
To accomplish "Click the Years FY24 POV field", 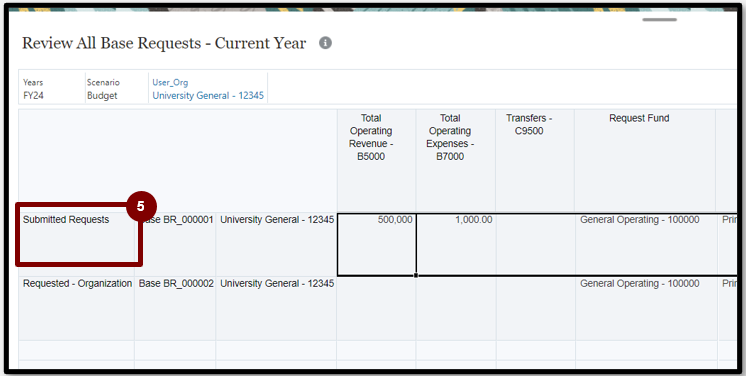I will [x=51, y=89].
